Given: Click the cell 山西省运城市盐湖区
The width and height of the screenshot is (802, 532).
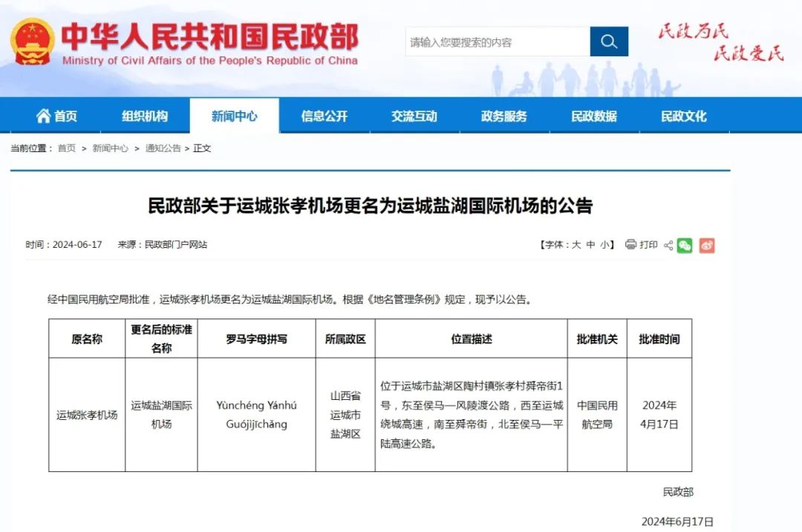Looking at the screenshot, I should 345,415.
